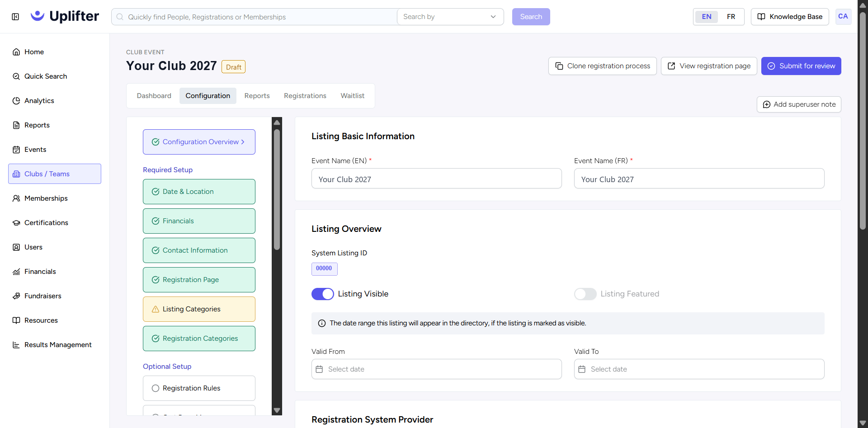This screenshot has width=868, height=428.
Task: Switch language to EN
Action: pyautogui.click(x=707, y=17)
